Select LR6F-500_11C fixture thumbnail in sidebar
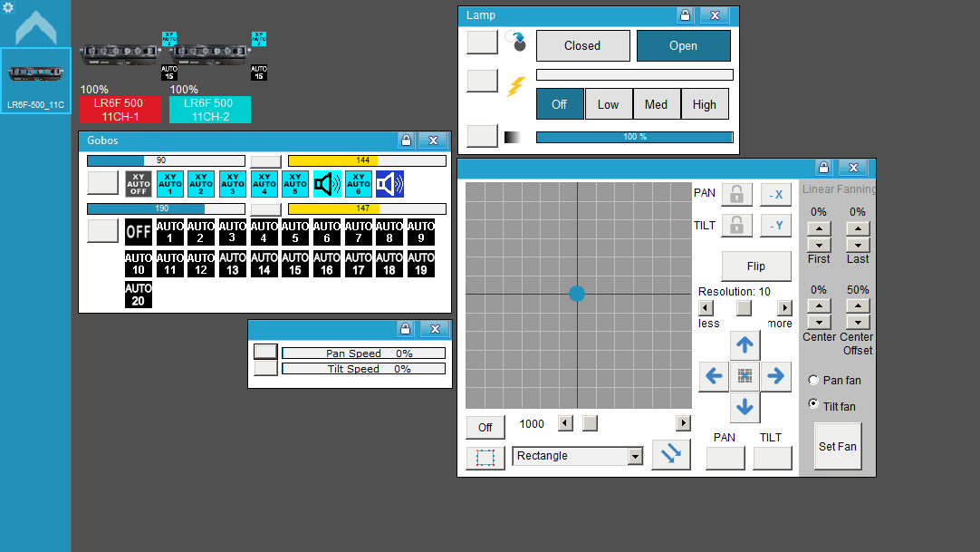 point(35,81)
